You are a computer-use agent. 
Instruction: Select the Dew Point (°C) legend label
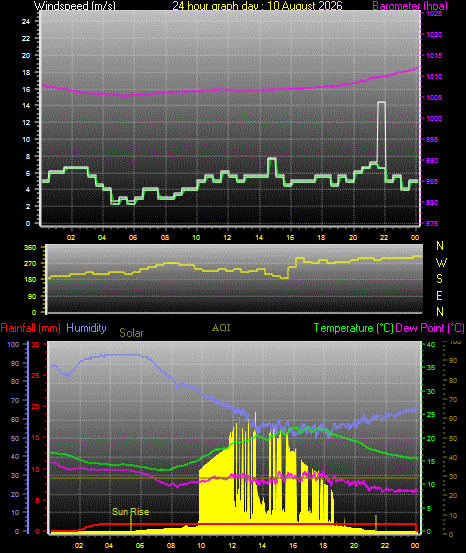pyautogui.click(x=430, y=328)
